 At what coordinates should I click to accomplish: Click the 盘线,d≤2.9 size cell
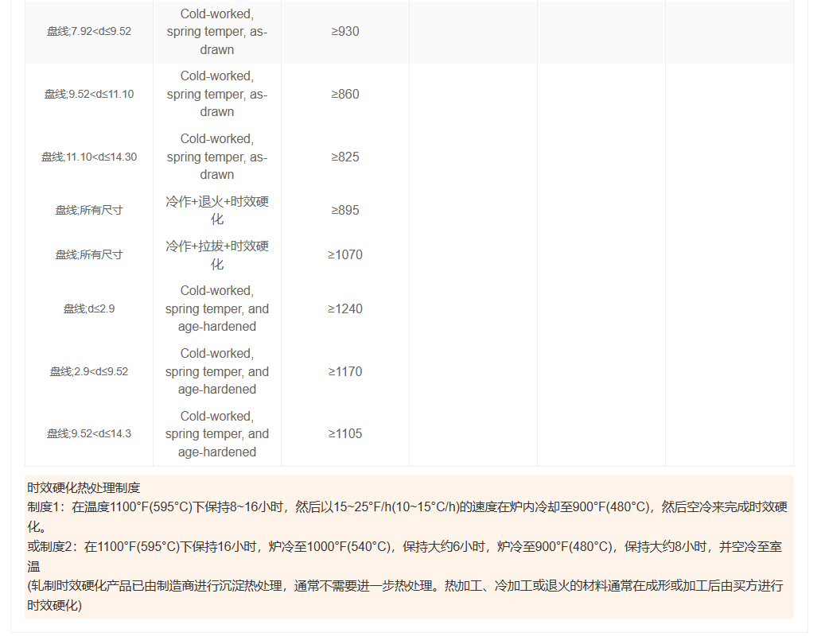(89, 308)
